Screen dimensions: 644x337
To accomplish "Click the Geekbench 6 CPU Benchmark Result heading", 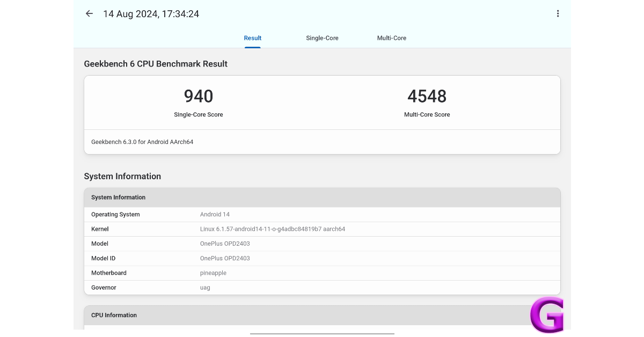I will click(x=156, y=64).
